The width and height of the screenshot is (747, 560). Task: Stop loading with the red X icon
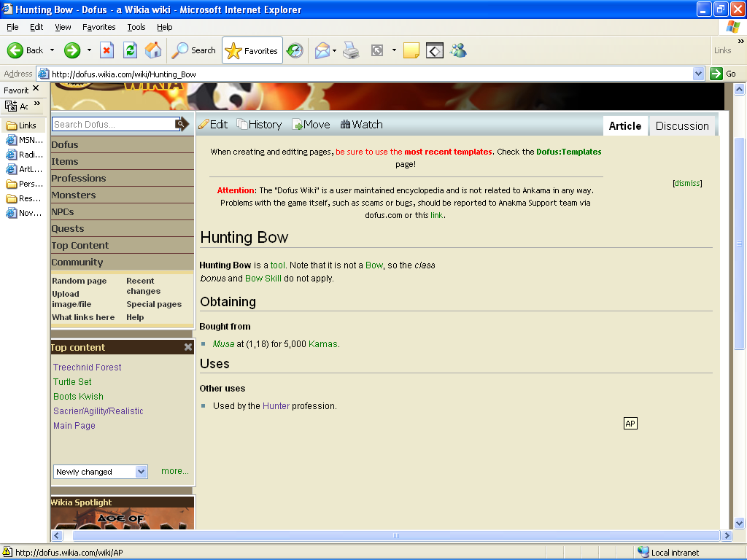pos(107,50)
